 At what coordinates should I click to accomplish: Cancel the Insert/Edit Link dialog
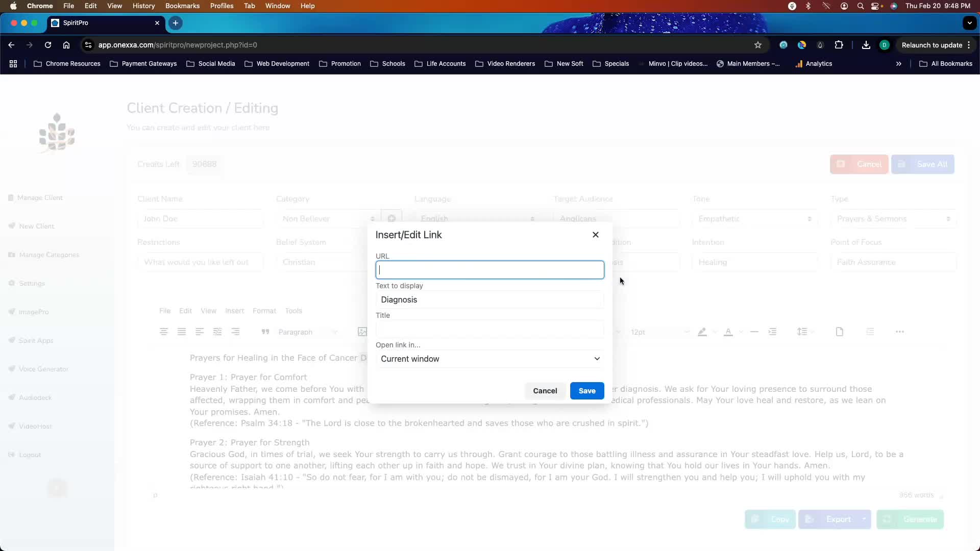pyautogui.click(x=545, y=391)
